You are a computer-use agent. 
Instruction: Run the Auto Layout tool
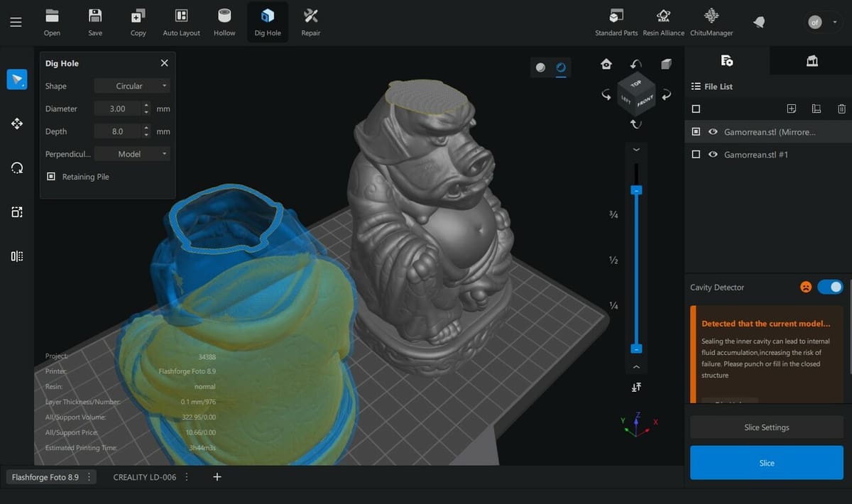182,22
